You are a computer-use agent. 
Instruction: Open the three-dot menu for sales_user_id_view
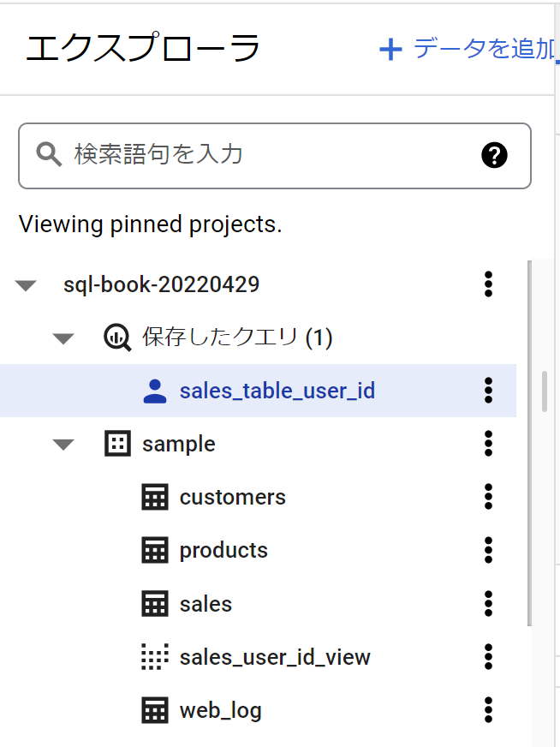click(488, 657)
